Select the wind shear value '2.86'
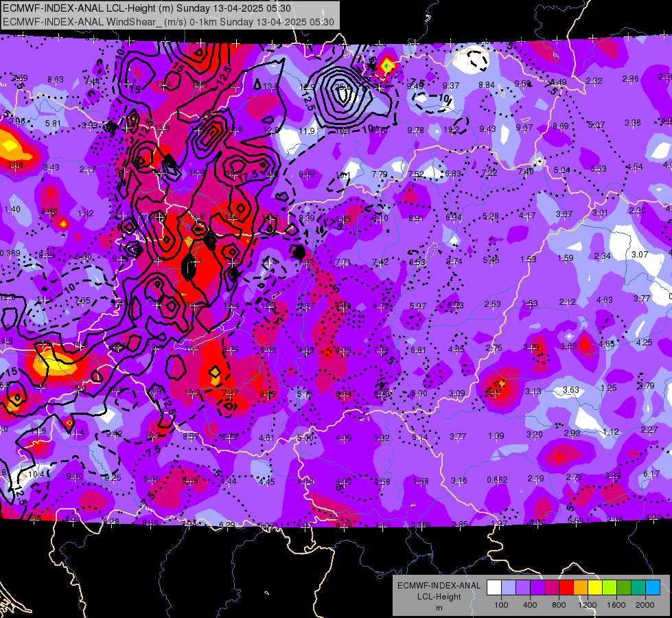Image resolution: width=672 pixels, height=618 pixels. pos(630,79)
